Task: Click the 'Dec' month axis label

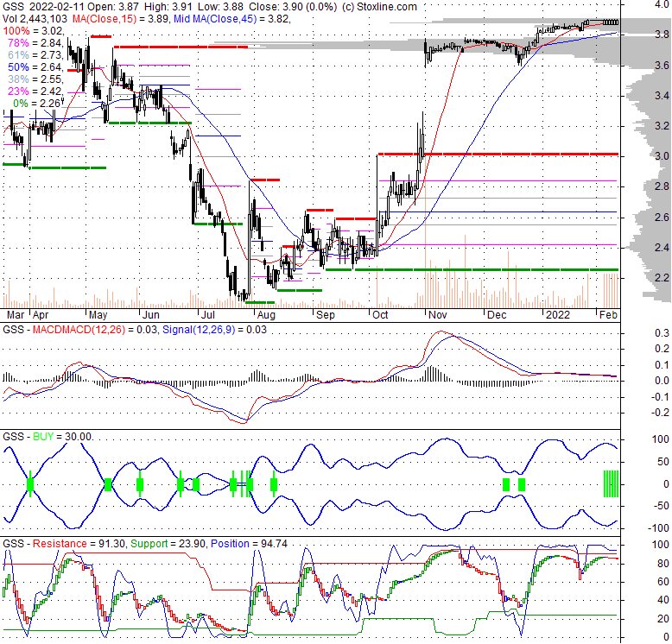Action: [x=497, y=315]
